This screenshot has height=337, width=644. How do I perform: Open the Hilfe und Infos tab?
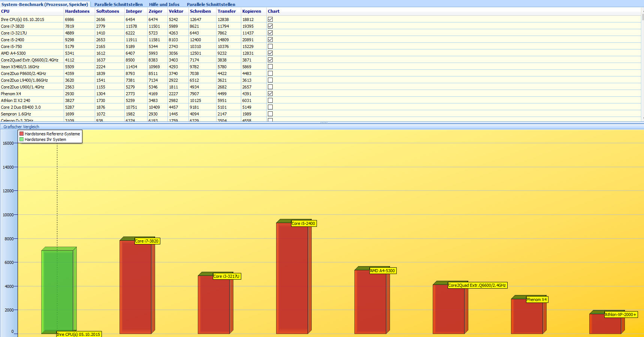tap(164, 4)
